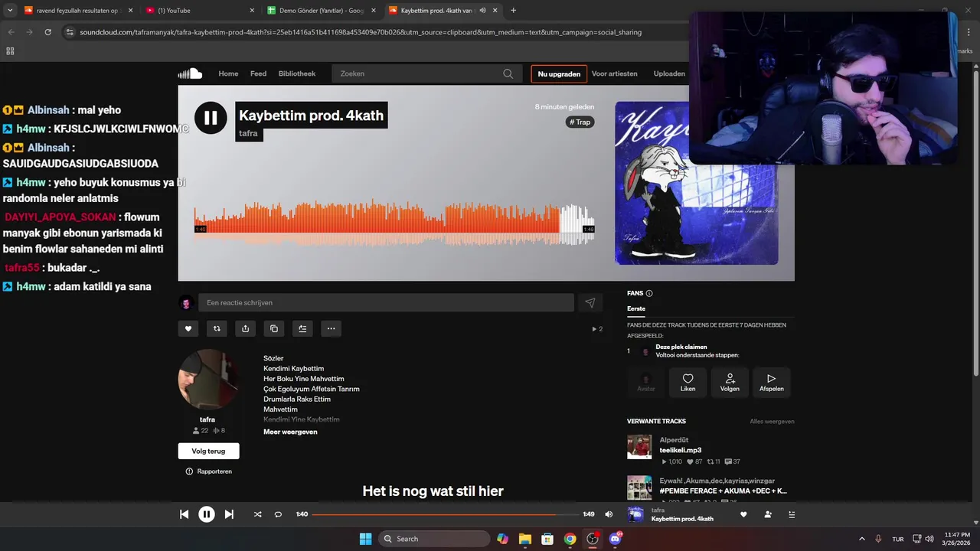Click the Afspelen step button
Viewport: 980px width, 551px height.
point(771,383)
